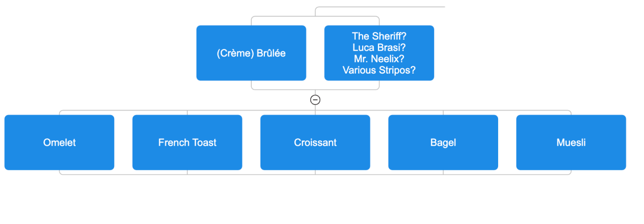644x224 pixels.
Task: Click the bottom connector corner below Muesli
Action: click(570, 173)
